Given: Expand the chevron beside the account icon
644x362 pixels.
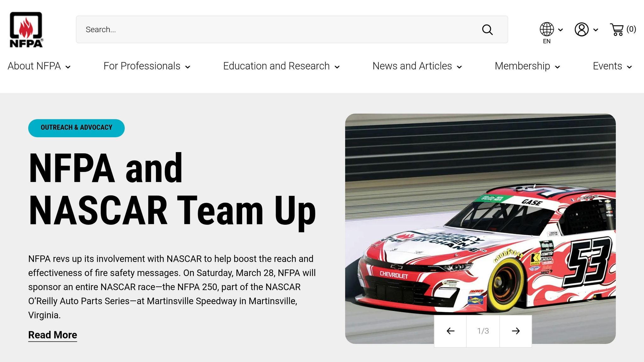Looking at the screenshot, I should click(595, 30).
